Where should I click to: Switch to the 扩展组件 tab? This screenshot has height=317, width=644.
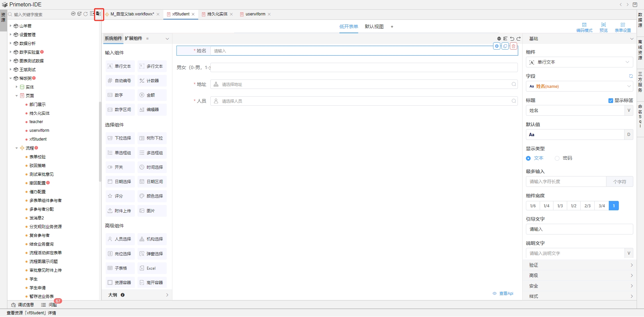point(133,38)
